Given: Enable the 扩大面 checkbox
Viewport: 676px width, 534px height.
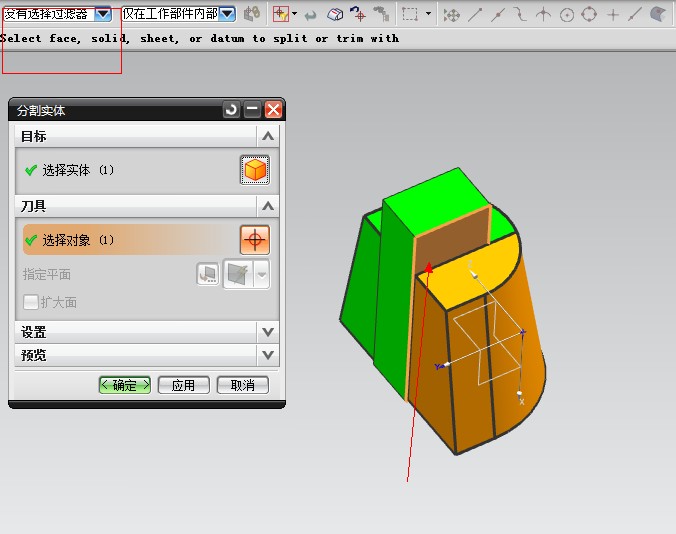Looking at the screenshot, I should click(x=31, y=302).
